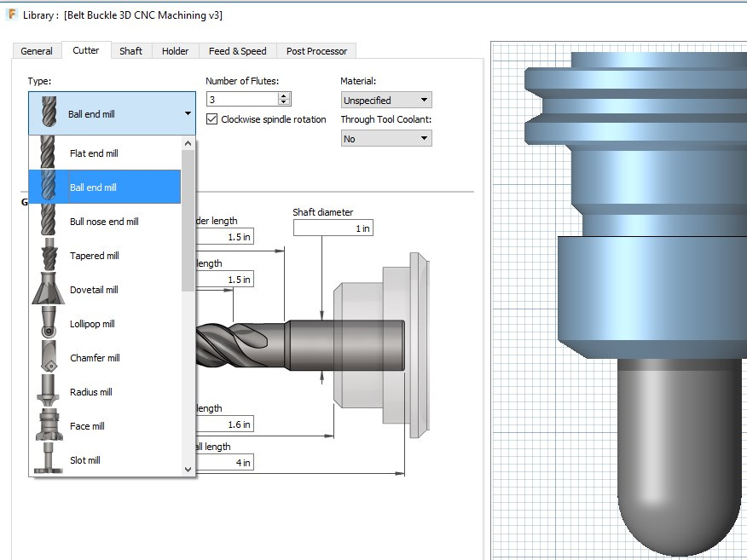Select Face mill option
747x560 pixels.
[105, 425]
